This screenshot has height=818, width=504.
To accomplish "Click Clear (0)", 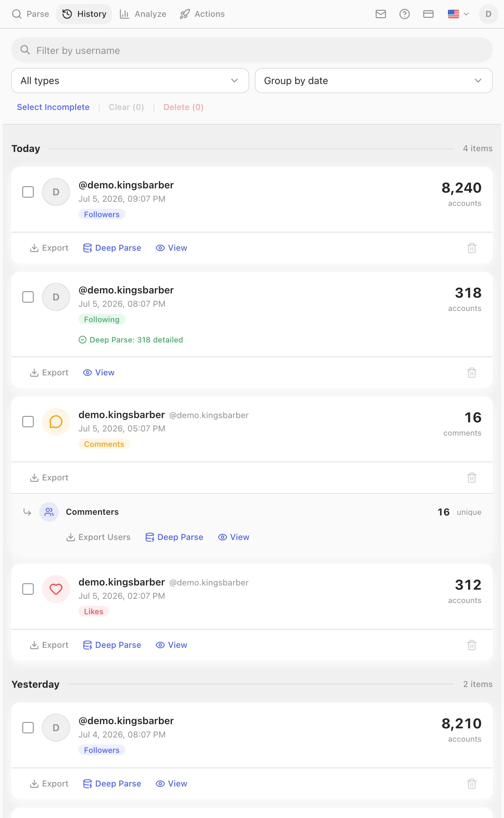I will point(126,107).
